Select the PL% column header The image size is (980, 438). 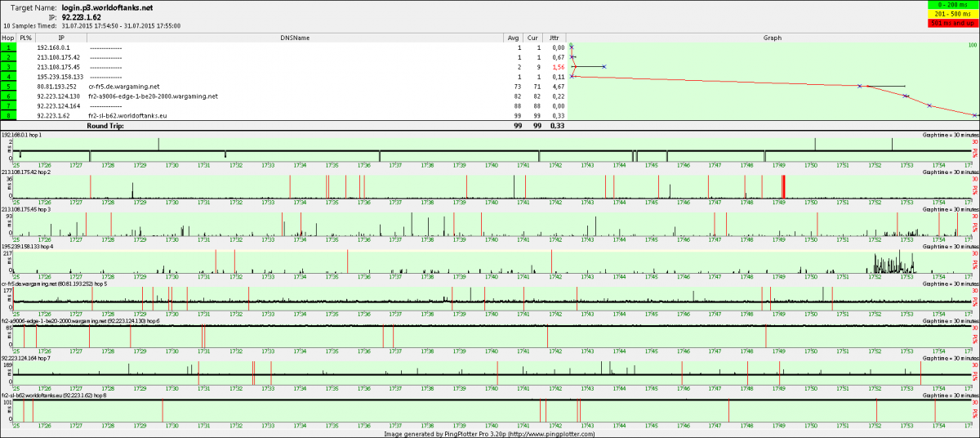[x=26, y=38]
